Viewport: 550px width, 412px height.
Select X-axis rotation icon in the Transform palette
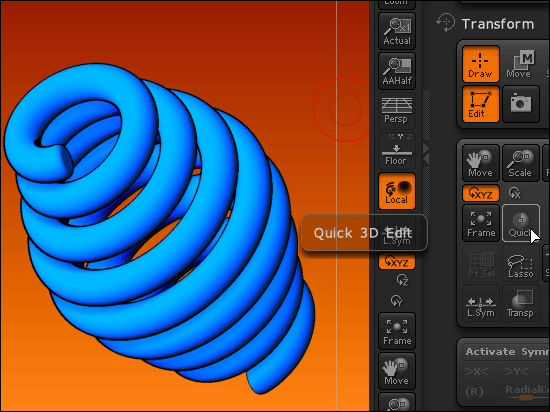[x=515, y=193]
